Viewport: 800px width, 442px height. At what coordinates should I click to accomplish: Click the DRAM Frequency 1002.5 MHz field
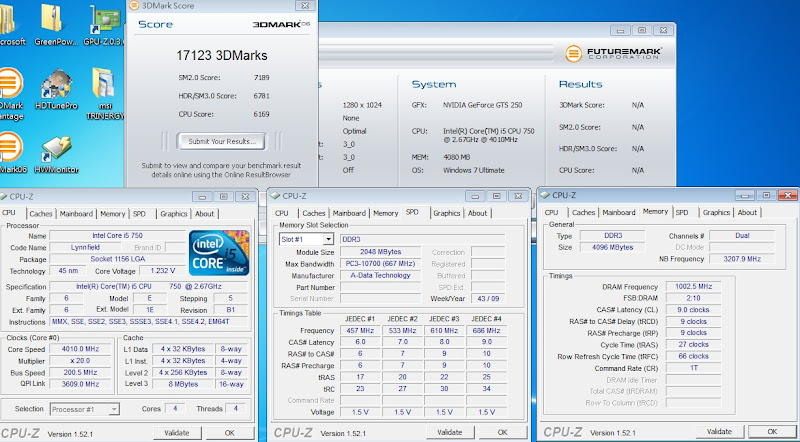693,287
